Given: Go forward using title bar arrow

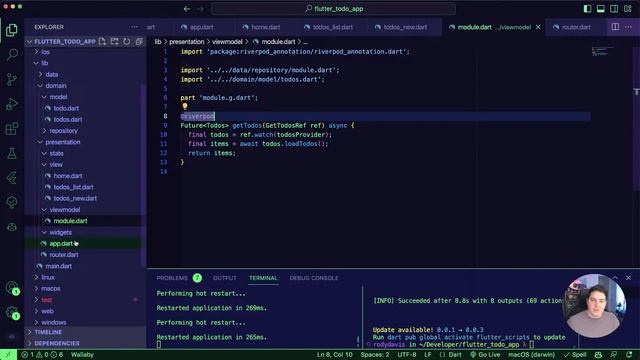Looking at the screenshot, I should pos(200,9).
